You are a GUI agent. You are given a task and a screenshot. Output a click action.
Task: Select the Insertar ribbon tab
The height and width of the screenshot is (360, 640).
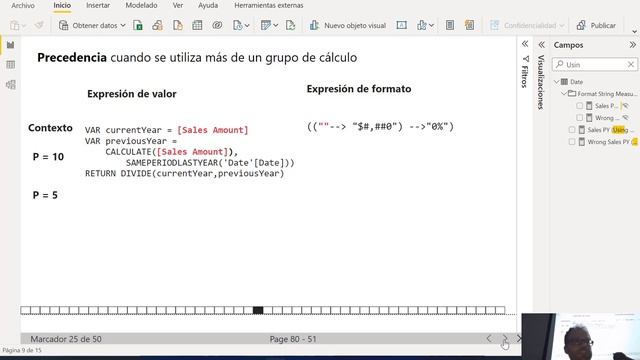click(98, 5)
